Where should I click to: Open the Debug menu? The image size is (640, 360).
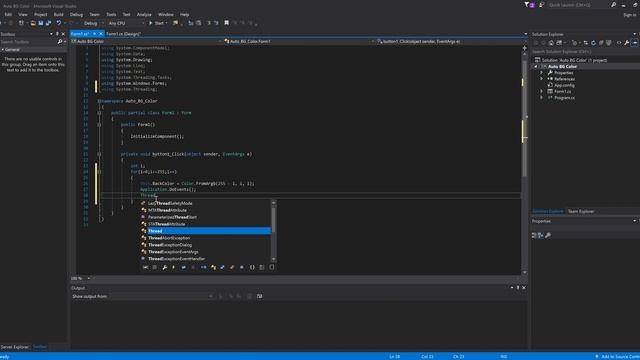(76, 14)
